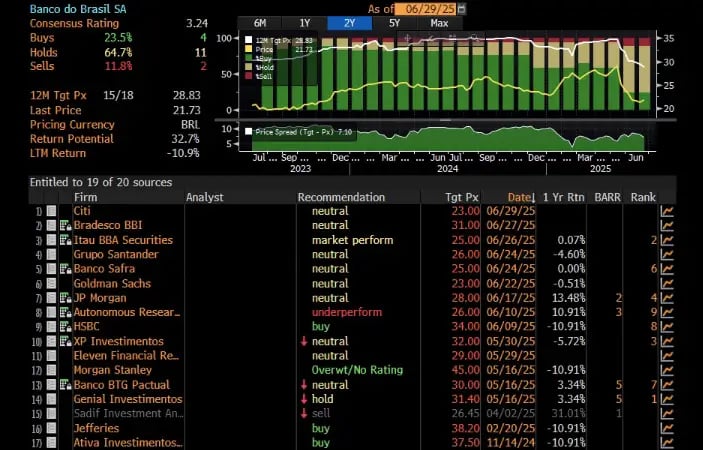Viewport: 703px width, 450px height.
Task: Select the 2Y chart range tab
Action: (349, 23)
